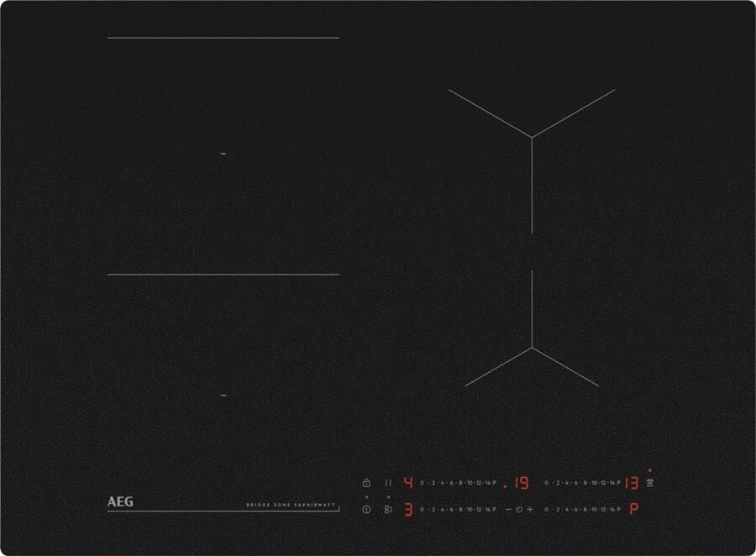Set bottom-left slider to level 0
Screen dimensions: 756x556
pos(422,510)
